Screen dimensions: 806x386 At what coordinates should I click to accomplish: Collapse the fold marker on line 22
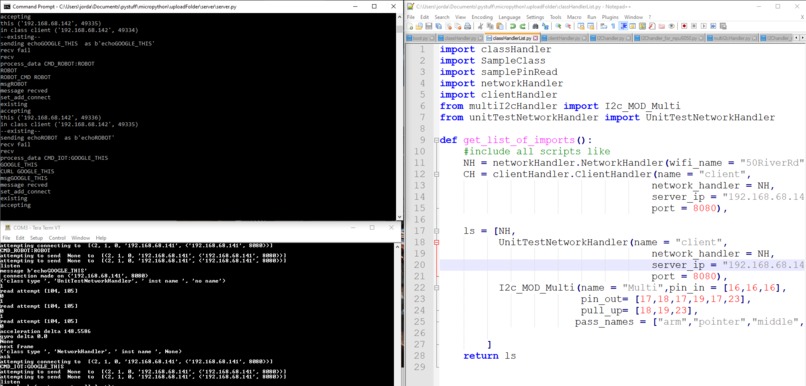(437, 287)
